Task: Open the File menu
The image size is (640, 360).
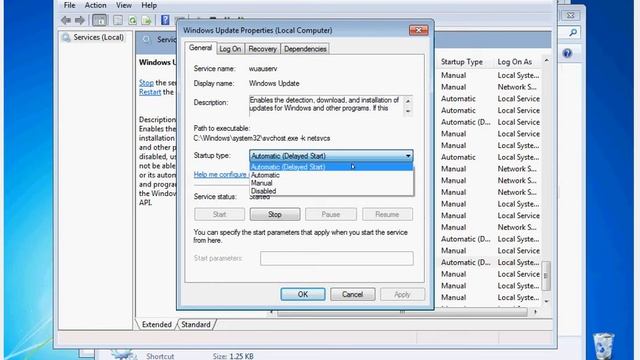Action: 69,5
